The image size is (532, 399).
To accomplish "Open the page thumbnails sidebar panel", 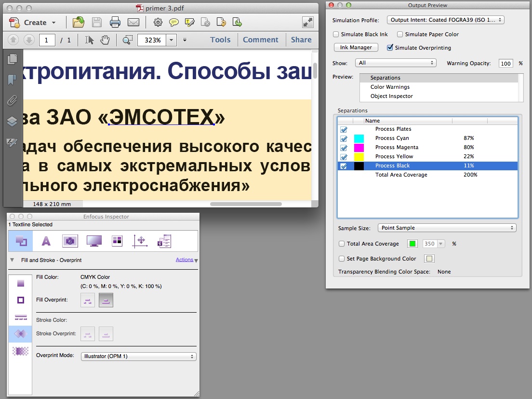I will pos(12,59).
